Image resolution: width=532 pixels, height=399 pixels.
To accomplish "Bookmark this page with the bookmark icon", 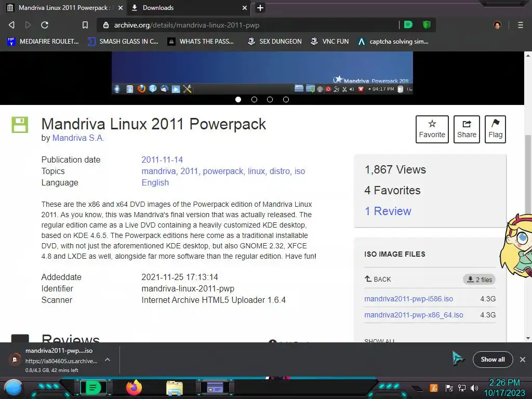I will tap(85, 25).
